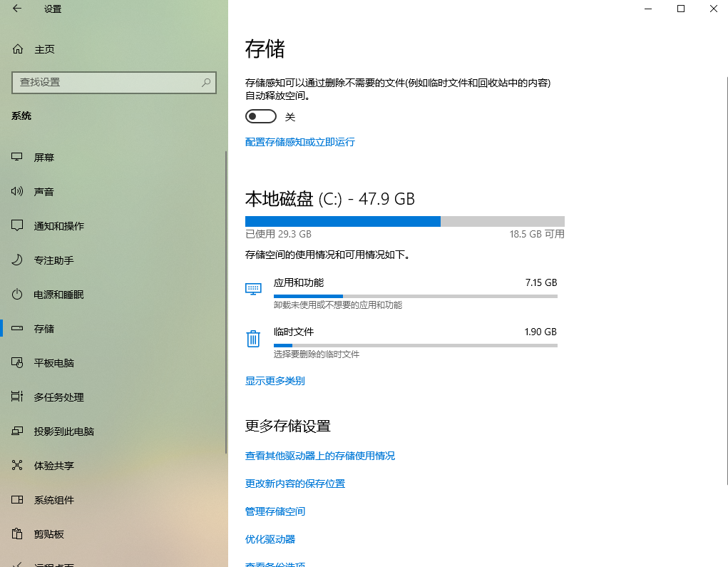Click 优化驱动器 link
728x567 pixels.
coord(270,540)
